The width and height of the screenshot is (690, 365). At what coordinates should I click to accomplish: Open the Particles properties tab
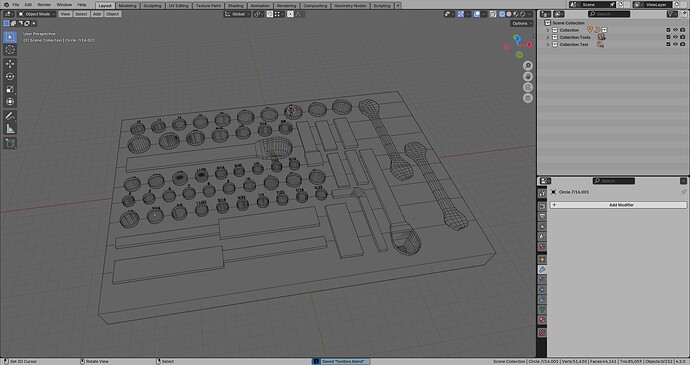542,280
